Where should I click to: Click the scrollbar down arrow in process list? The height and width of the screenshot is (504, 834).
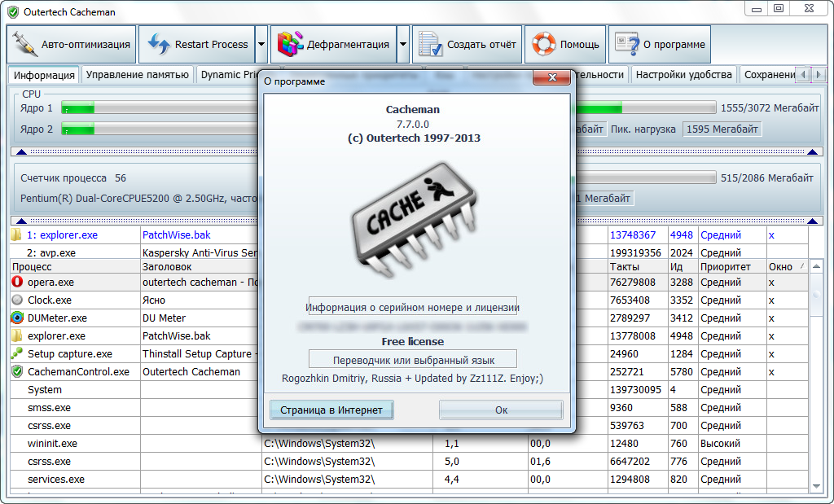point(816,486)
